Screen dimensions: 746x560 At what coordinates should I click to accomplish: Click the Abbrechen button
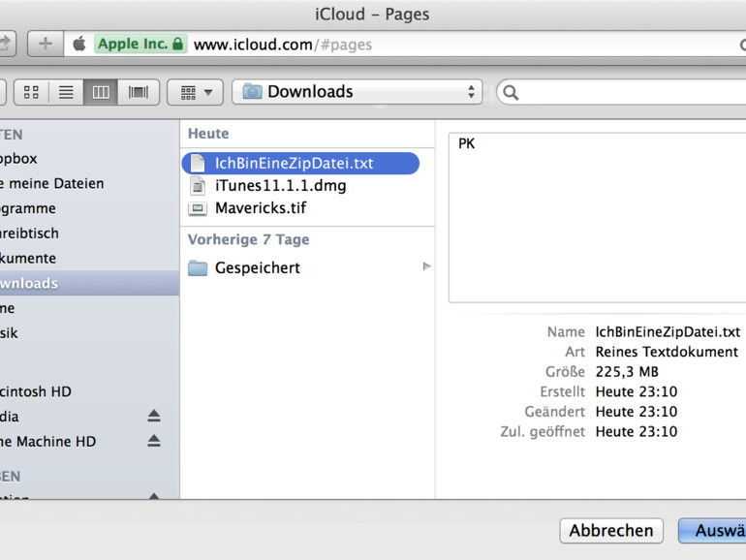[x=611, y=531]
